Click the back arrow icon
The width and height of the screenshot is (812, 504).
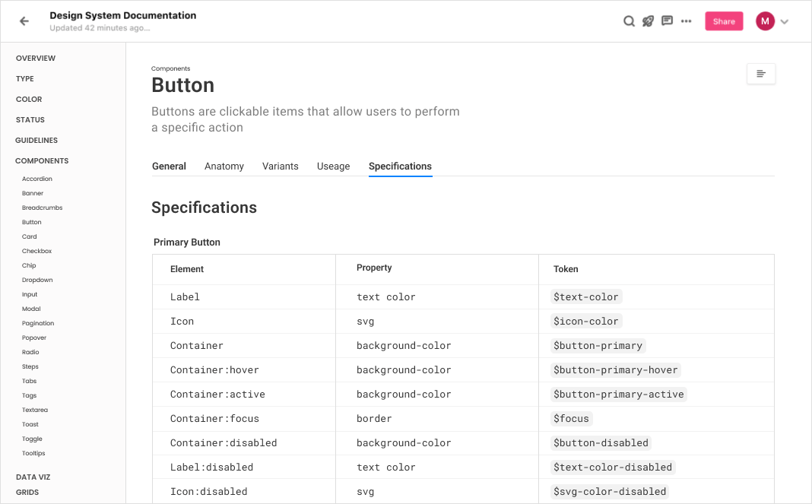(x=24, y=21)
